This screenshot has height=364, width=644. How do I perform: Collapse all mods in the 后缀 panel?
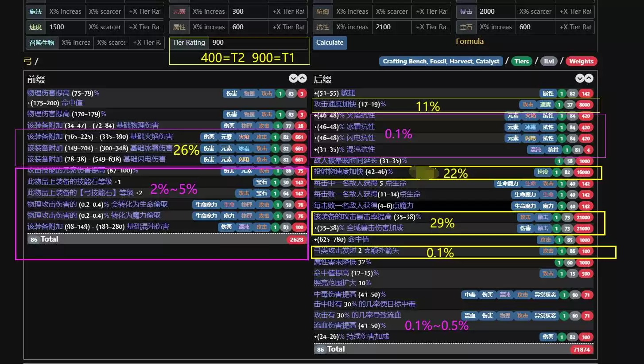(x=588, y=78)
